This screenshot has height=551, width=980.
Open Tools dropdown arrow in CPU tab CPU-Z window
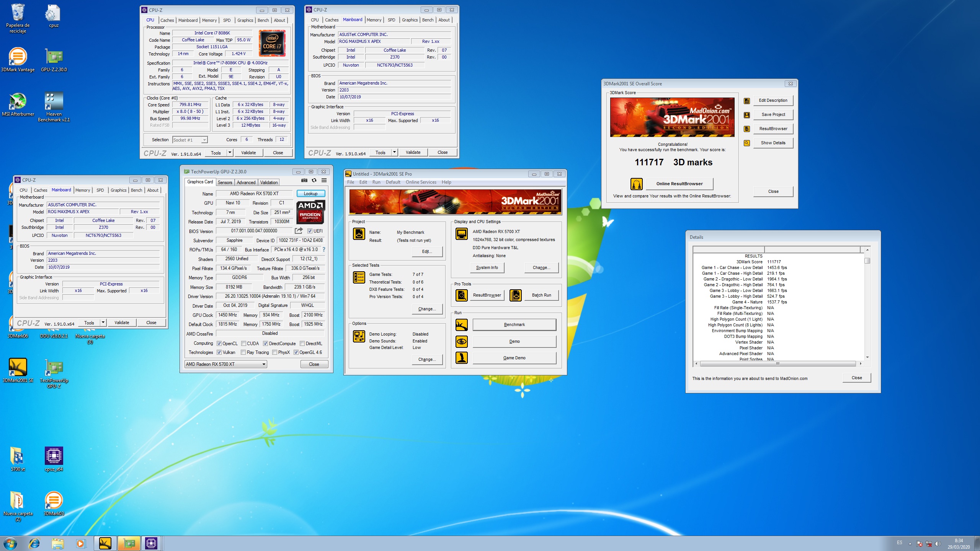[230, 153]
